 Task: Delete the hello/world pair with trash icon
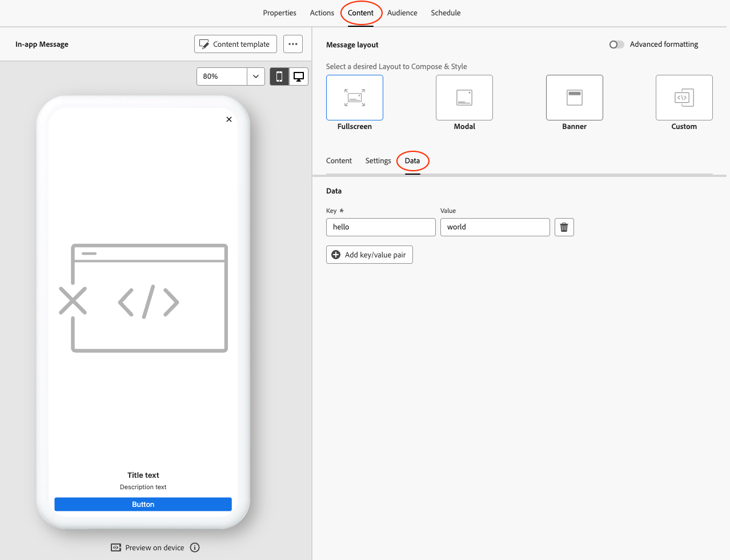coord(564,227)
